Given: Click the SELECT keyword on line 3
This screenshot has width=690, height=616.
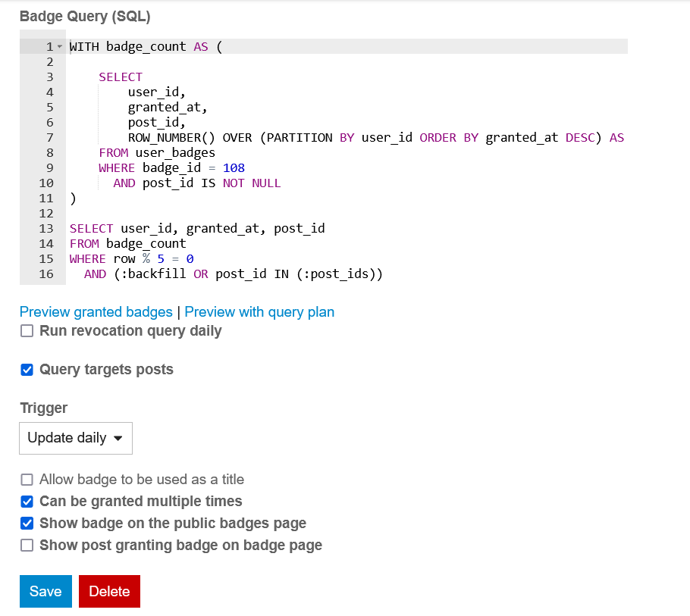Looking at the screenshot, I should point(121,77).
